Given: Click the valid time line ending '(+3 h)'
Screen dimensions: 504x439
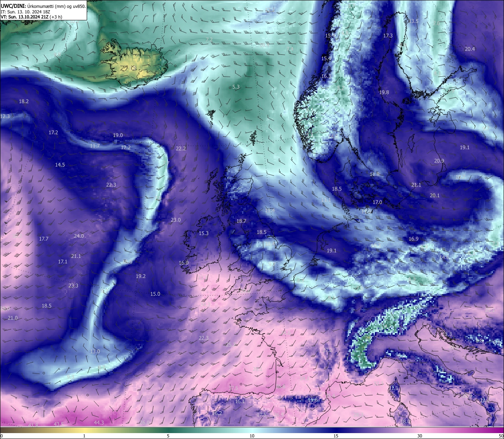Looking at the screenshot, I should coord(31,17).
